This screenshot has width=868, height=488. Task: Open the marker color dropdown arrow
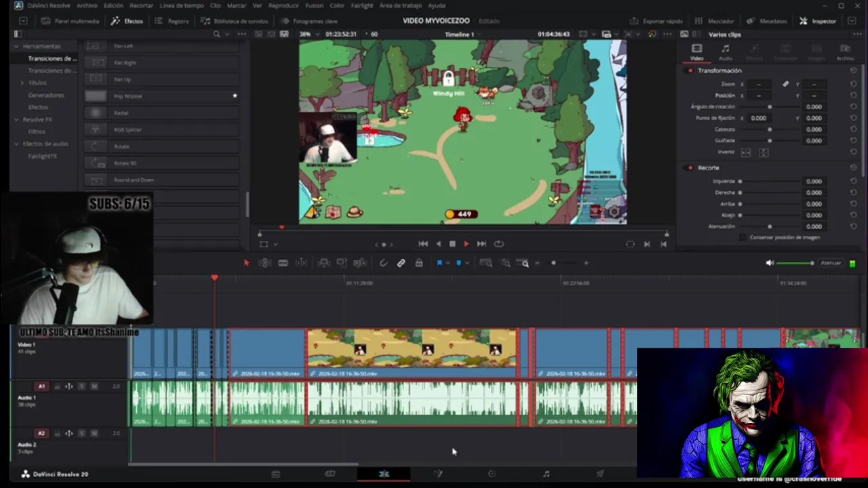coord(467,263)
